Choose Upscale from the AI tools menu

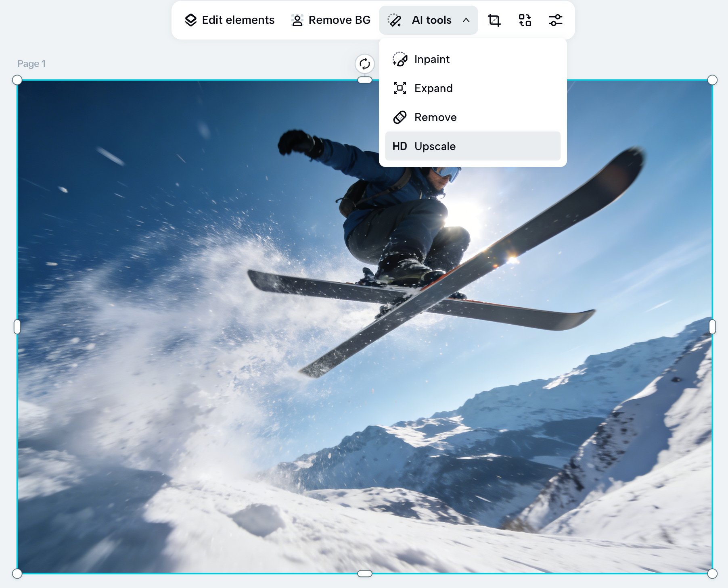tap(436, 146)
